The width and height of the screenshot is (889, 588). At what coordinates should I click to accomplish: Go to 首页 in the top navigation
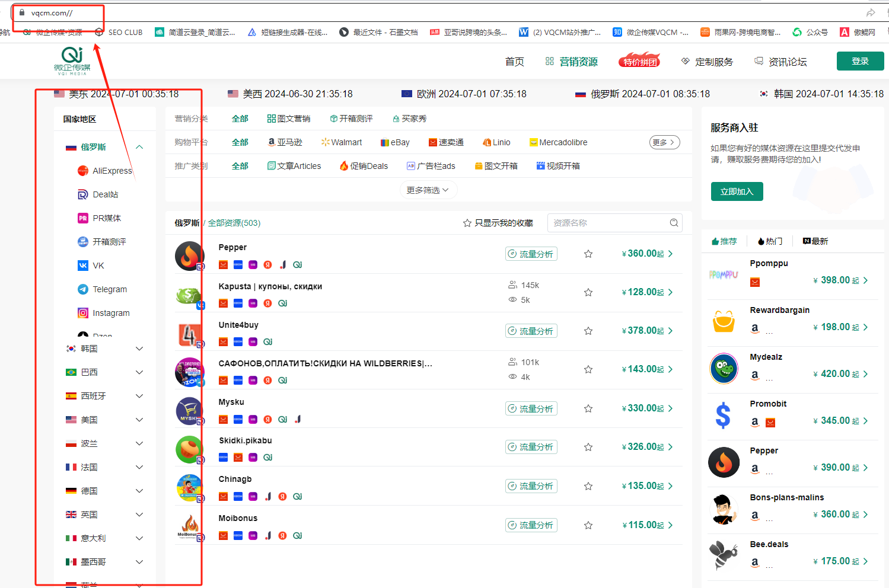pyautogui.click(x=514, y=62)
